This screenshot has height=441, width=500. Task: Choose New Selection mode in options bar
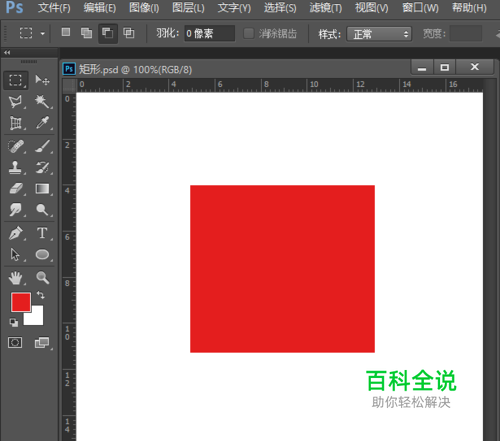tap(66, 32)
